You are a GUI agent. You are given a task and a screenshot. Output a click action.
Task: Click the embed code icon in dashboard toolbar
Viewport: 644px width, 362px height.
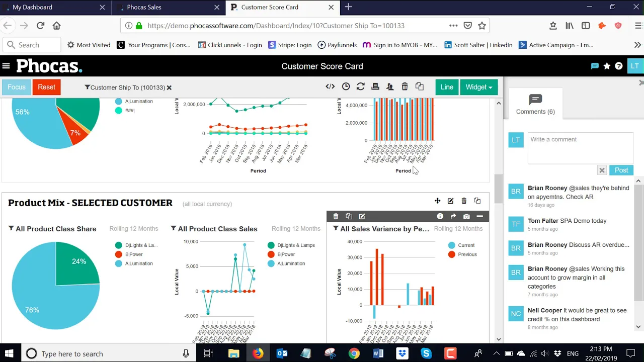point(330,86)
